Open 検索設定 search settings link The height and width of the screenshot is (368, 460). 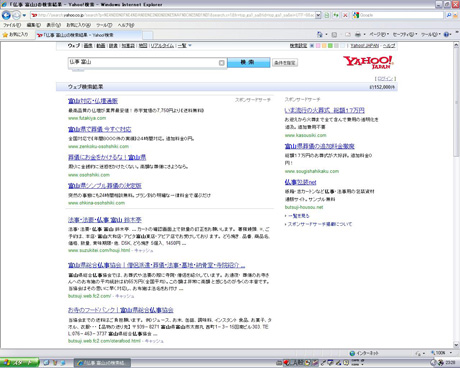coord(298,46)
